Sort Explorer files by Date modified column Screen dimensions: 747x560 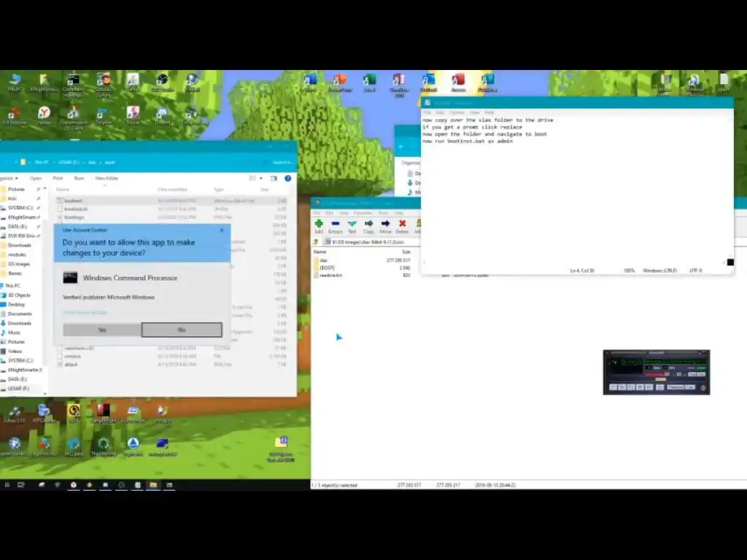[x=172, y=190]
